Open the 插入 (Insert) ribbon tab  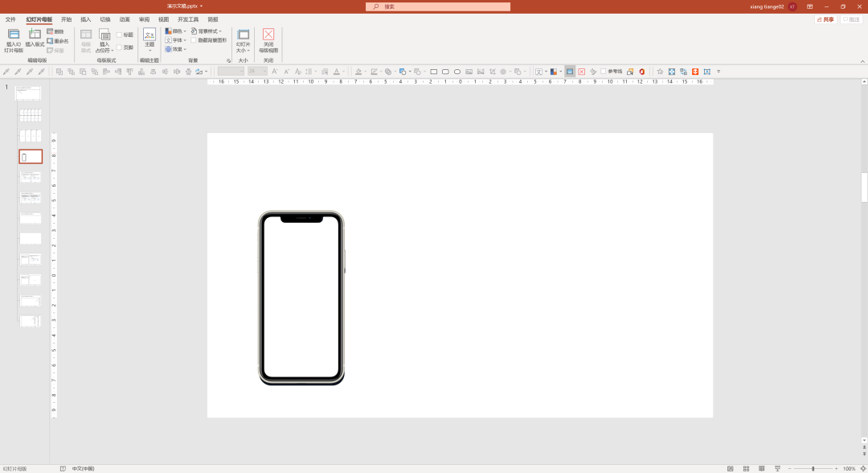(x=86, y=19)
